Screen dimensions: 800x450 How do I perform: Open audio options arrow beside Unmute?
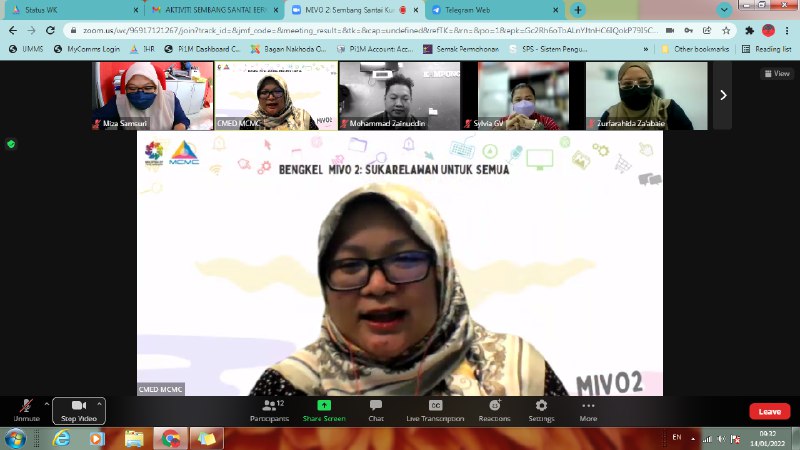click(x=46, y=404)
